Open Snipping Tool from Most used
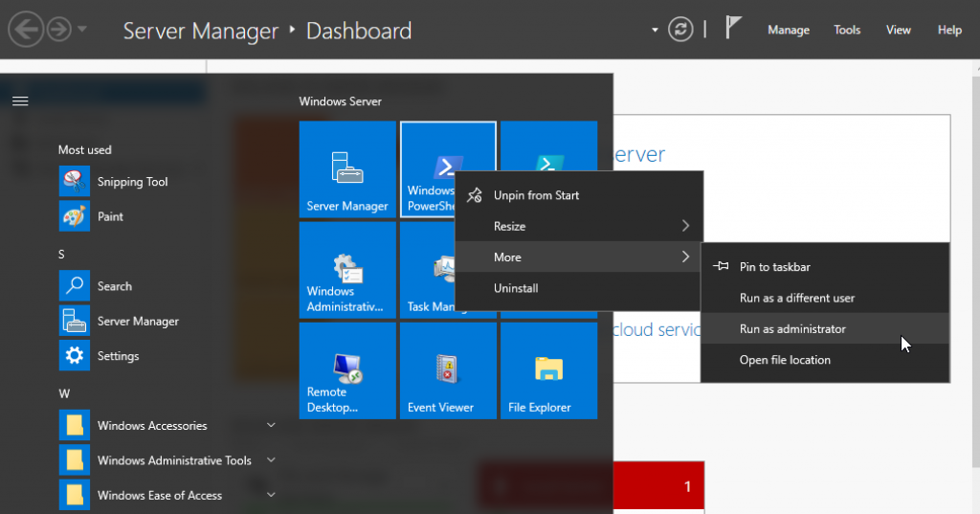Screen dimensions: 980x514 (x=132, y=182)
